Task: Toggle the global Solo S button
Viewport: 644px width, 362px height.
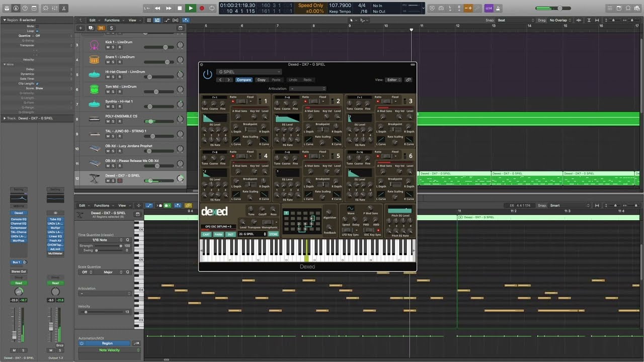Action: pyautogui.click(x=111, y=28)
